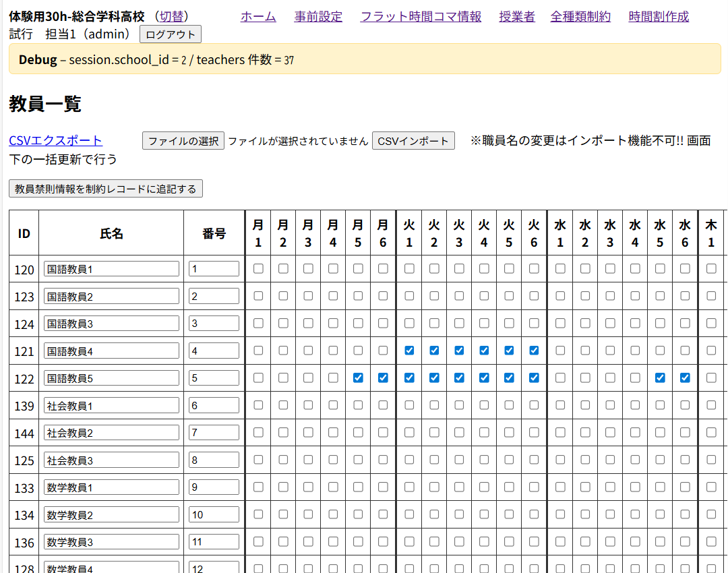Enable 水2 checkbox for 社会教員3
This screenshot has width=728, height=573.
584,459
